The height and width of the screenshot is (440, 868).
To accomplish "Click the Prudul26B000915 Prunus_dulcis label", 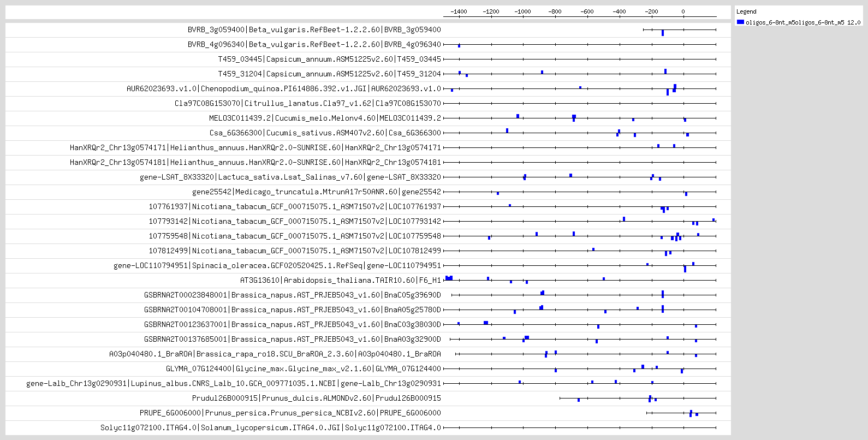I will click(x=317, y=398).
